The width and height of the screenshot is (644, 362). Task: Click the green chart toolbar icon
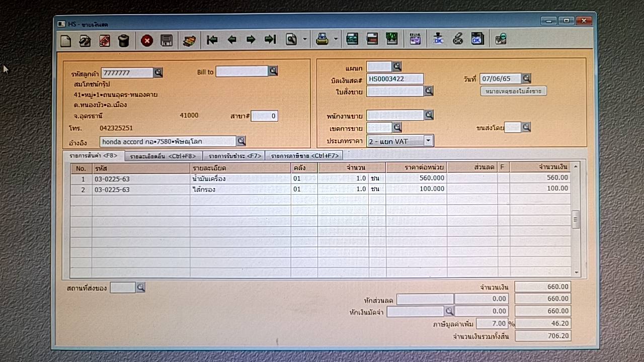tap(391, 39)
